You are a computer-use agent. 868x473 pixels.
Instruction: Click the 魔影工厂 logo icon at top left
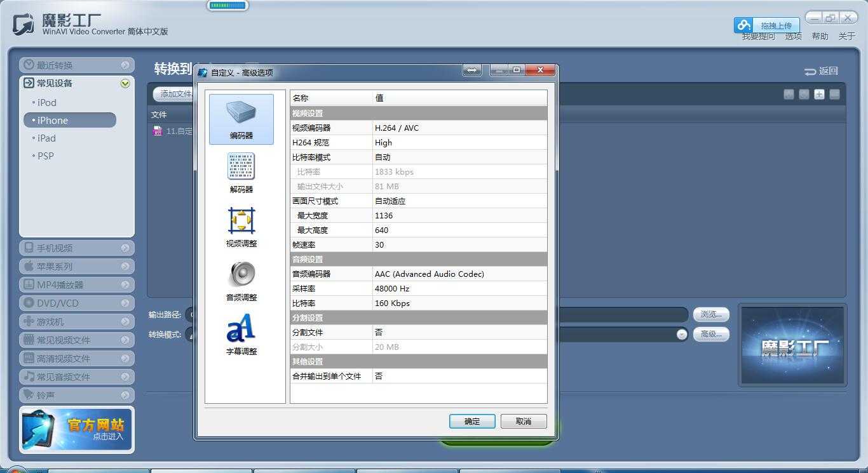coord(24,25)
